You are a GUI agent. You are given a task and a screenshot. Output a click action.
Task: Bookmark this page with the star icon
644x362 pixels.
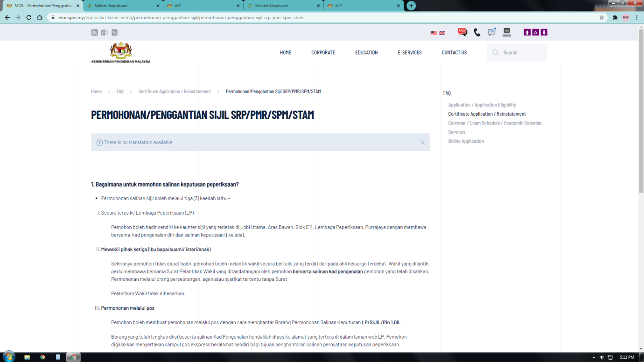coord(602,18)
